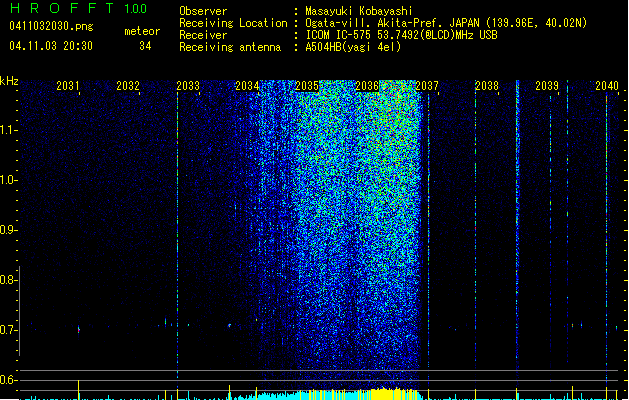
Task: Select the ICOM IC-575 53.7492 MHz receiver text
Action: (x=402, y=35)
